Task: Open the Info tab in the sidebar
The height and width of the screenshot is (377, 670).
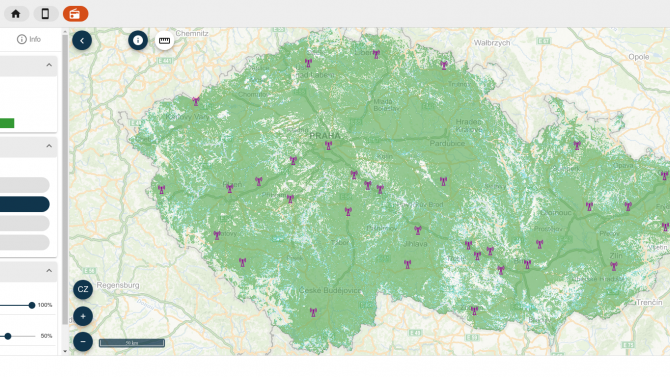Action: point(29,39)
